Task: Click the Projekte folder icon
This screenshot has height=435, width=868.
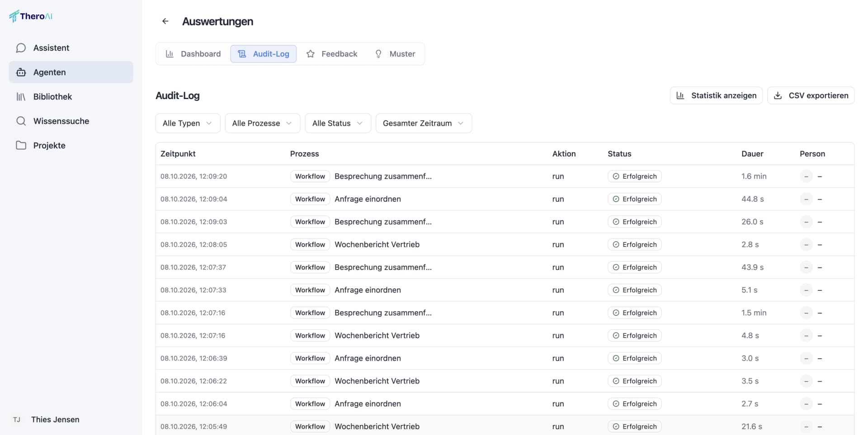Action: point(21,146)
